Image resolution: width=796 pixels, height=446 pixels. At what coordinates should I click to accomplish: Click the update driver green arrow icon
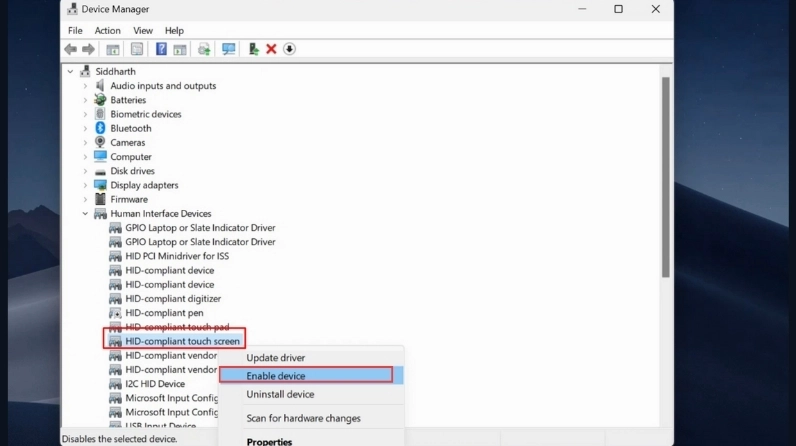pos(253,49)
